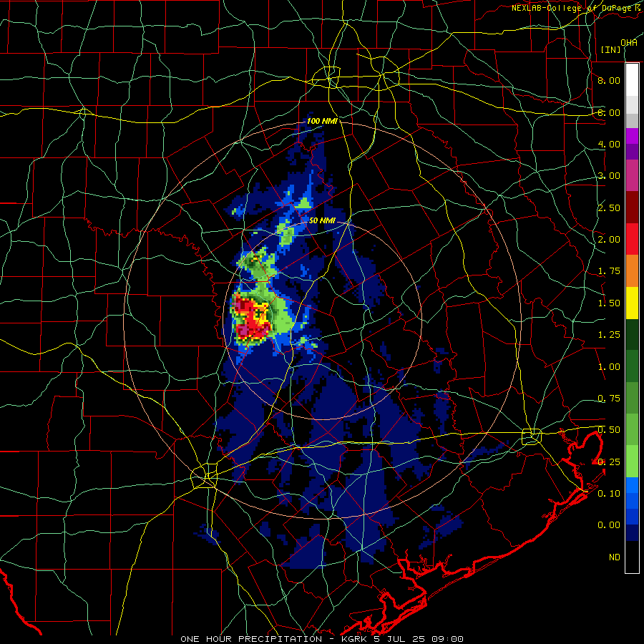Click the magenta 4.00 inch legend swatch

pos(632,136)
